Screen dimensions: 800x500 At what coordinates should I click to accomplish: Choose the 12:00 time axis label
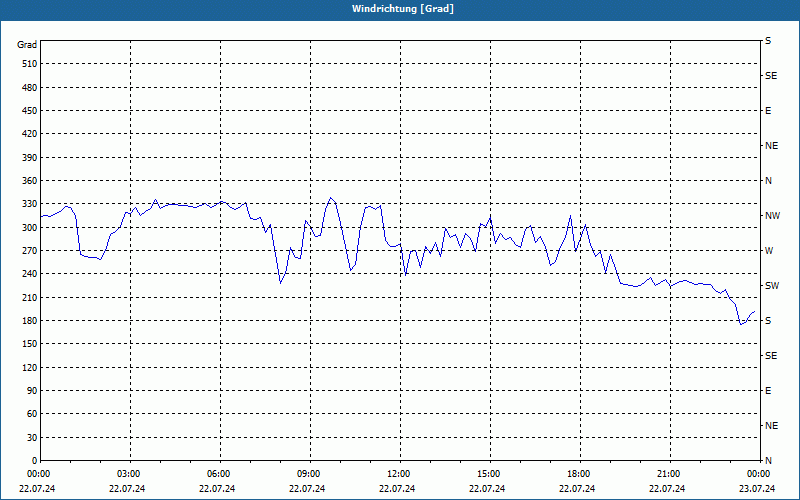[x=398, y=474]
